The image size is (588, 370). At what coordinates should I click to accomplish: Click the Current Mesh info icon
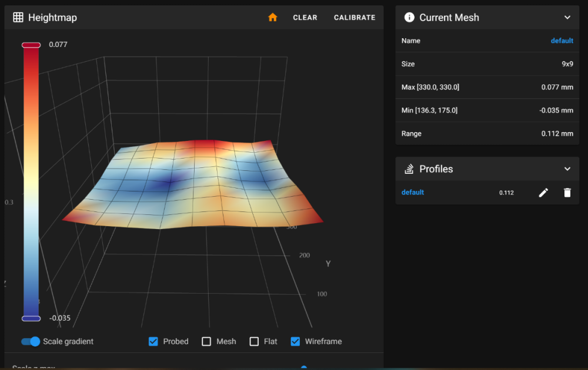click(x=409, y=17)
